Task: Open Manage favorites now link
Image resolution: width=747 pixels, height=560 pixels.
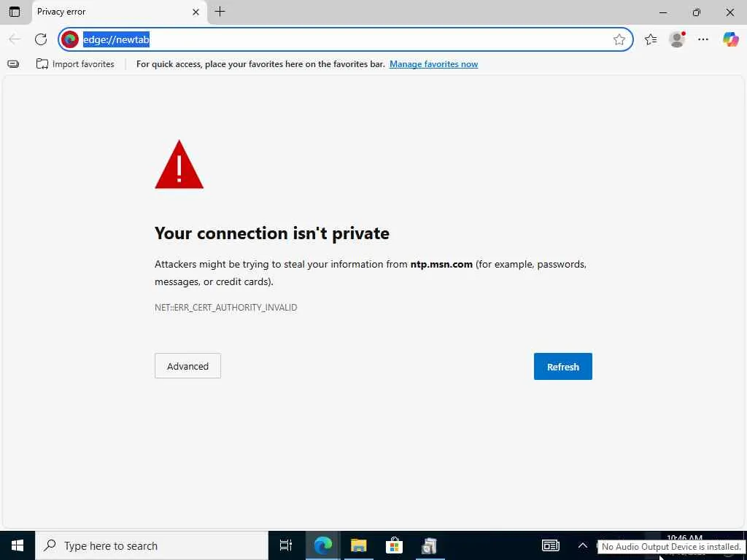Action: coord(433,64)
